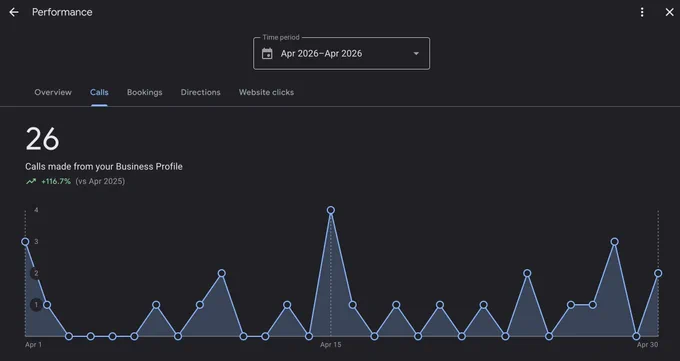Screen dimensions: 680x361
Task: Click the 'Apr 1' x-axis label
Action: (x=33, y=345)
